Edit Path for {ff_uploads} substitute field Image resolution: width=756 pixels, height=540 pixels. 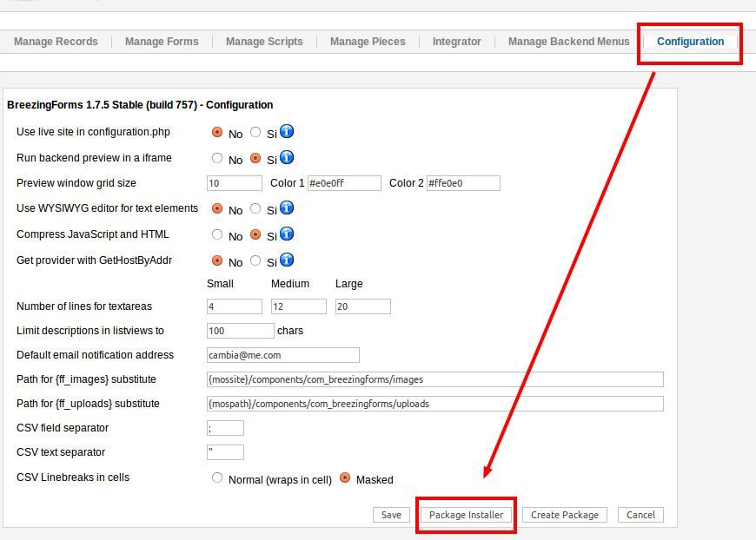coord(434,404)
